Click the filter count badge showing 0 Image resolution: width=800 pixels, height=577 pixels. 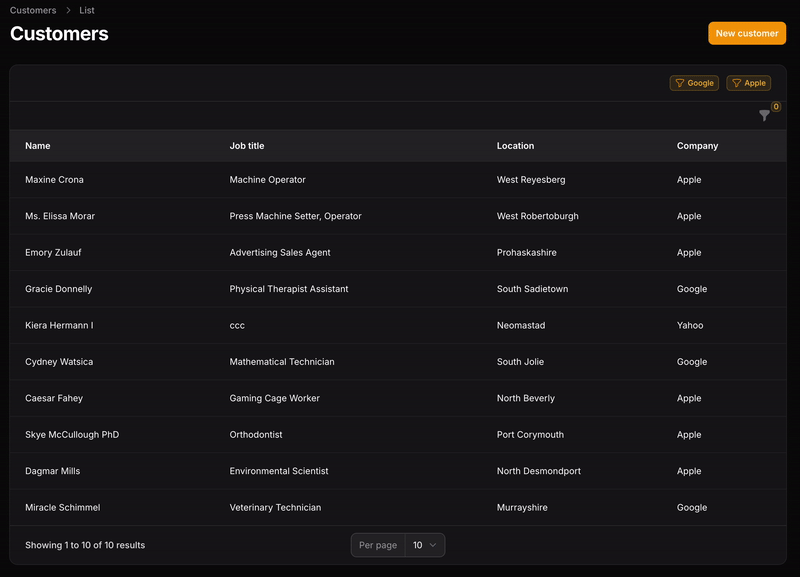point(776,106)
